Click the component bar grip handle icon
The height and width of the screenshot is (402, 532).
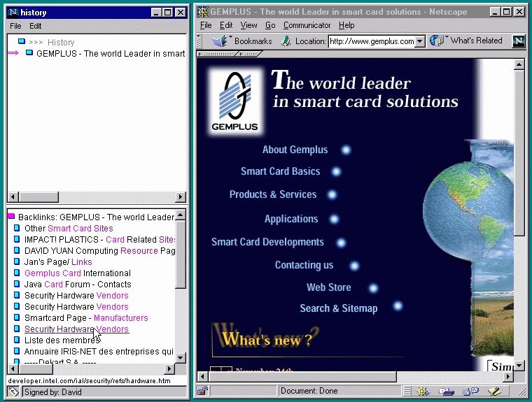click(x=407, y=391)
